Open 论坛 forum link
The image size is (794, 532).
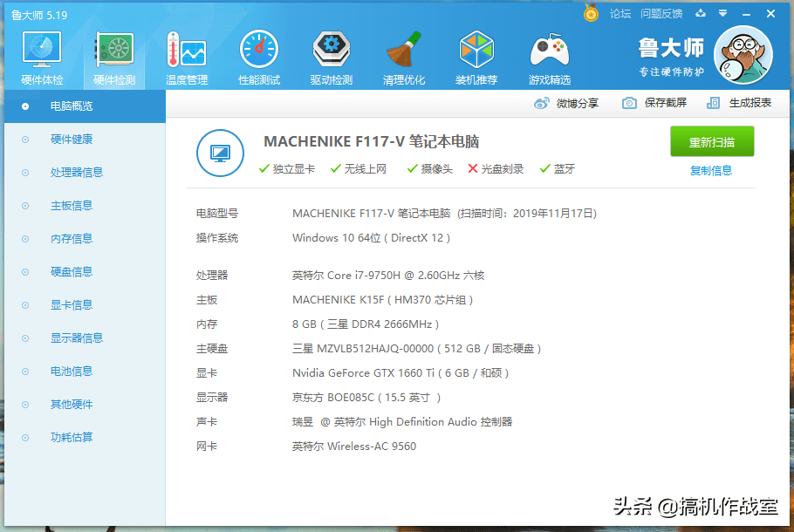pyautogui.click(x=620, y=14)
